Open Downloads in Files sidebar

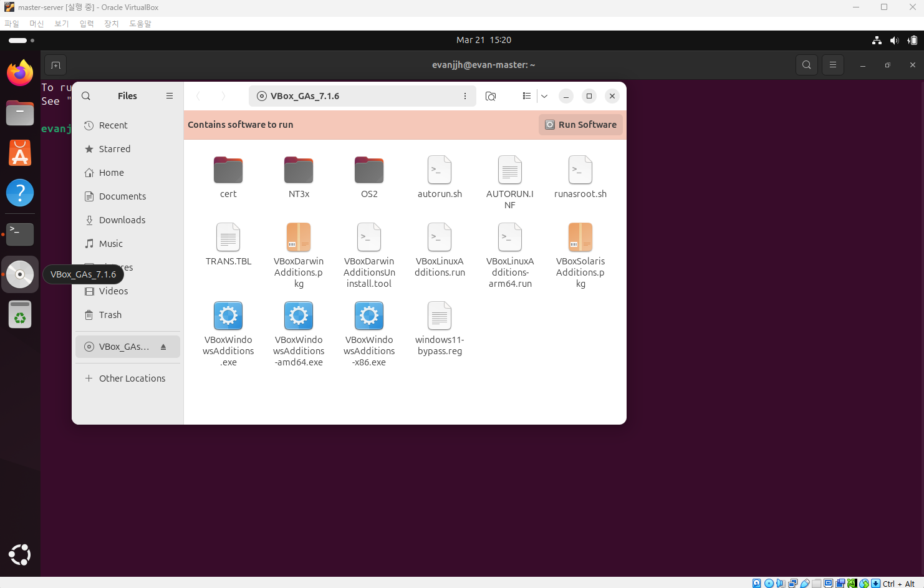[128, 220]
